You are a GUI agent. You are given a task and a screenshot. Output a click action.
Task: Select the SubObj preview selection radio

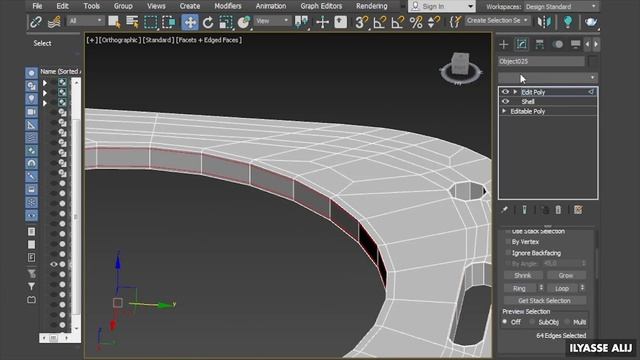pyautogui.click(x=532, y=322)
